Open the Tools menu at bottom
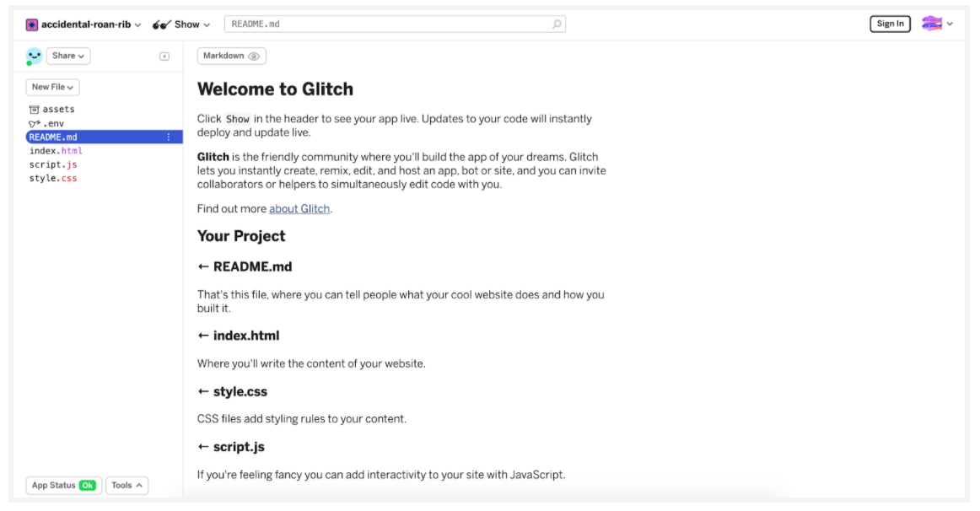The width and height of the screenshot is (980, 511). [127, 486]
